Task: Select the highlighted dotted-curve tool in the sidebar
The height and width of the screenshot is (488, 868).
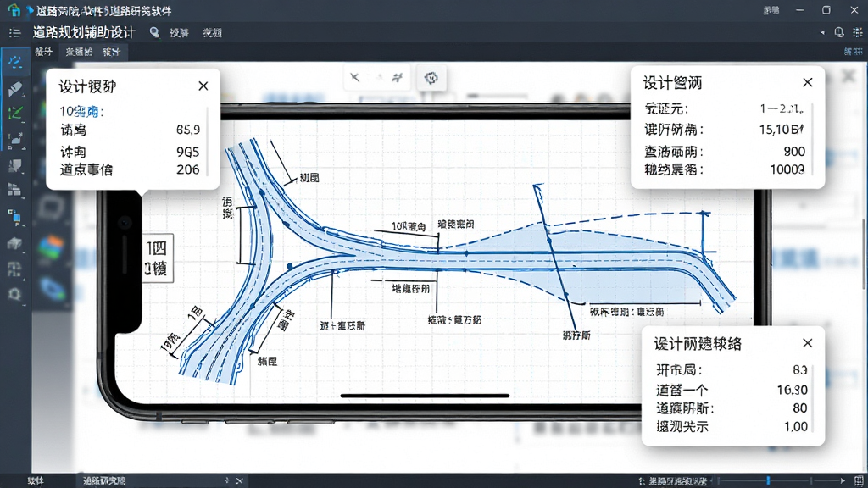Action: coord(15,61)
